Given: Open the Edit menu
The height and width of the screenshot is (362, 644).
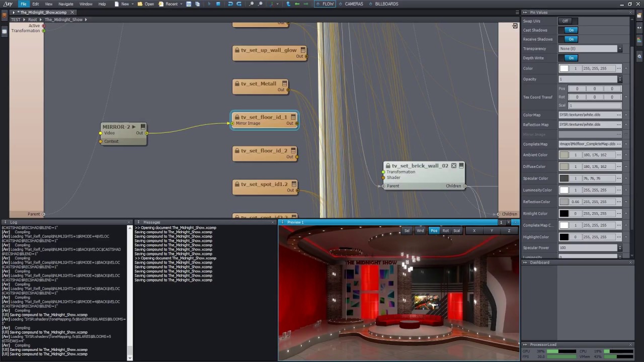Looking at the screenshot, I should point(35,4).
